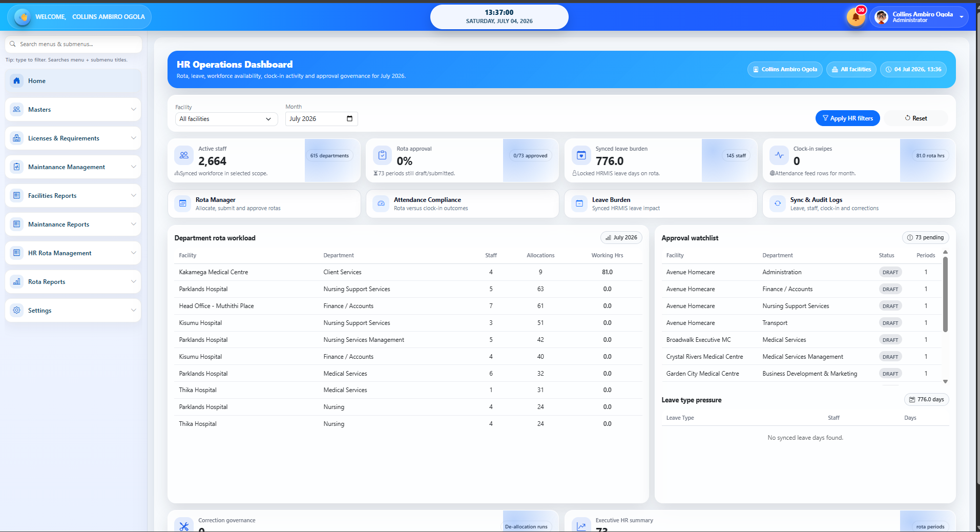Click the Home house icon
Image resolution: width=980 pixels, height=532 pixels.
click(17, 80)
